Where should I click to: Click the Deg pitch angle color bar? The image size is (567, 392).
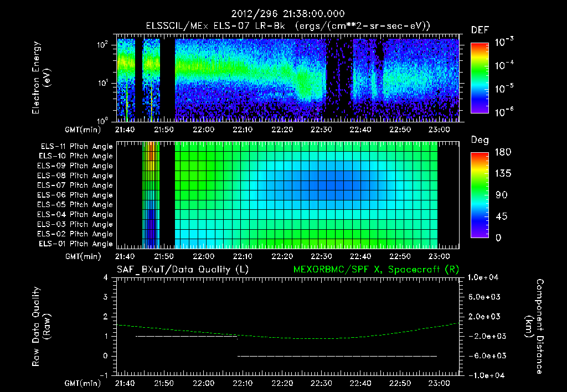[480, 195]
